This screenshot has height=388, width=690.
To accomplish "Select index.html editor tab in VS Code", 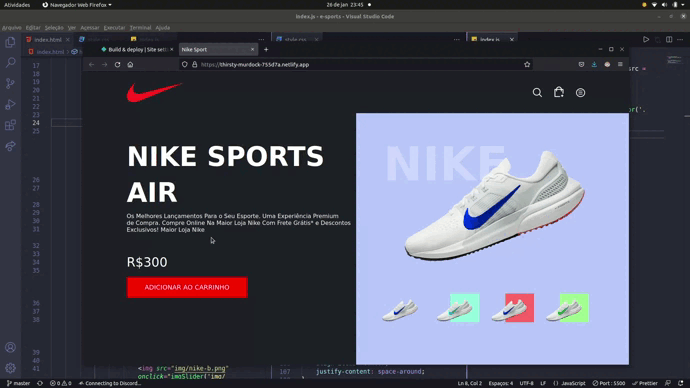I will pyautogui.click(x=48, y=39).
